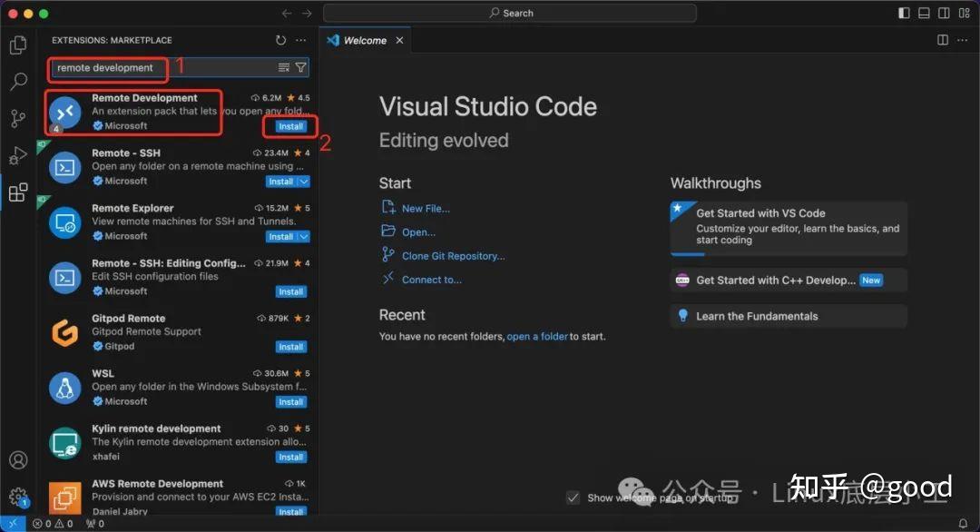Viewport: 980px width, 532px height.
Task: Click the open a folder link
Action: click(536, 336)
